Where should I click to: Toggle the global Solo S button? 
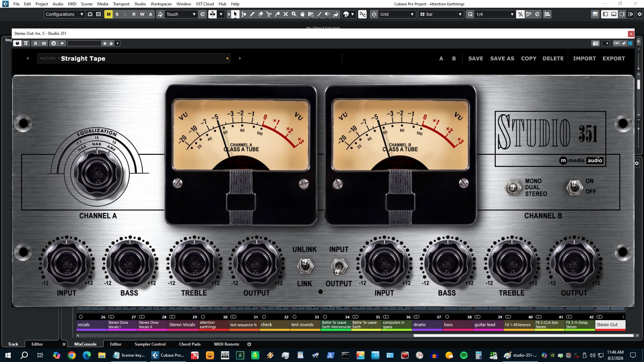(x=117, y=14)
